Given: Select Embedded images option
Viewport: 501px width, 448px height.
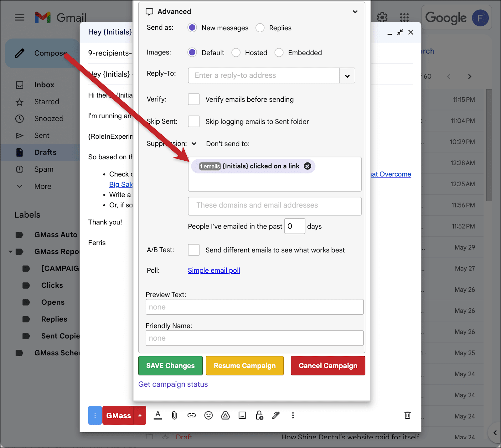Looking at the screenshot, I should tap(279, 53).
